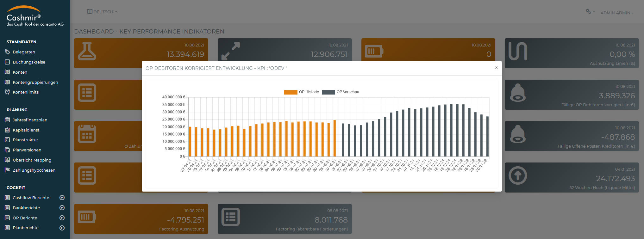
Task: Open the Kontengruppierungen menu item
Action: tap(35, 82)
